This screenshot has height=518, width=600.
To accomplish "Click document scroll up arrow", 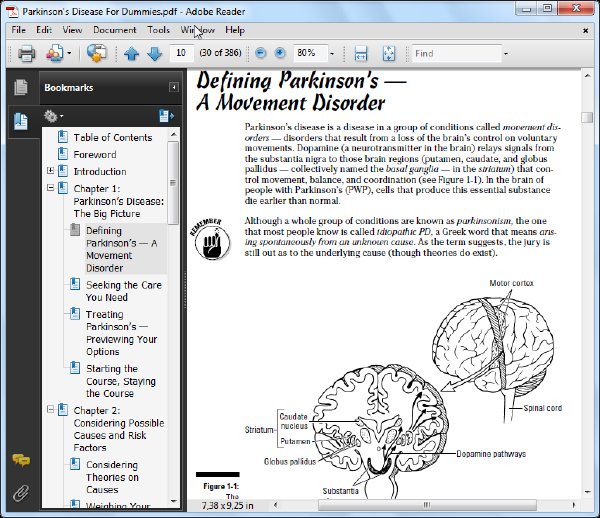I will (587, 76).
